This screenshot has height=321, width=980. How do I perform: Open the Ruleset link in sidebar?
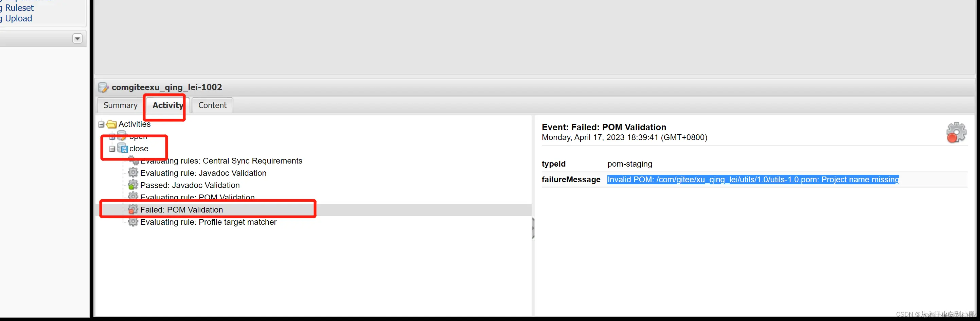pos(19,7)
